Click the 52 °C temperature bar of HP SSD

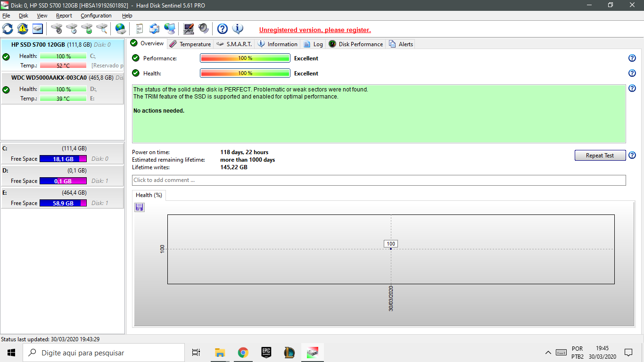pos(63,66)
